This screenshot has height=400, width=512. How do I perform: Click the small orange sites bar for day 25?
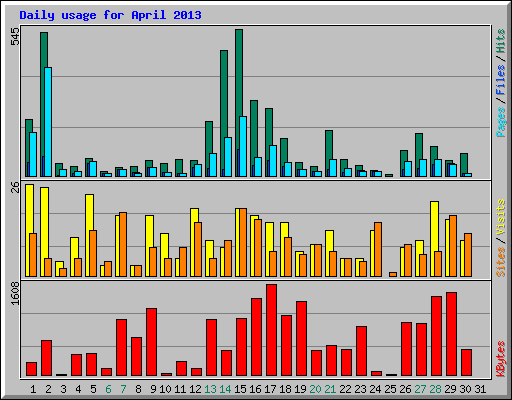pos(393,274)
